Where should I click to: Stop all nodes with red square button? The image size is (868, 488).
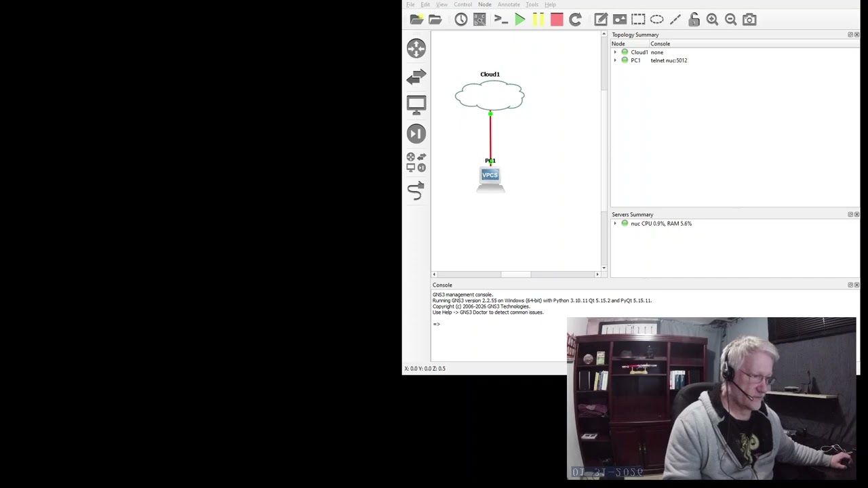(x=556, y=20)
